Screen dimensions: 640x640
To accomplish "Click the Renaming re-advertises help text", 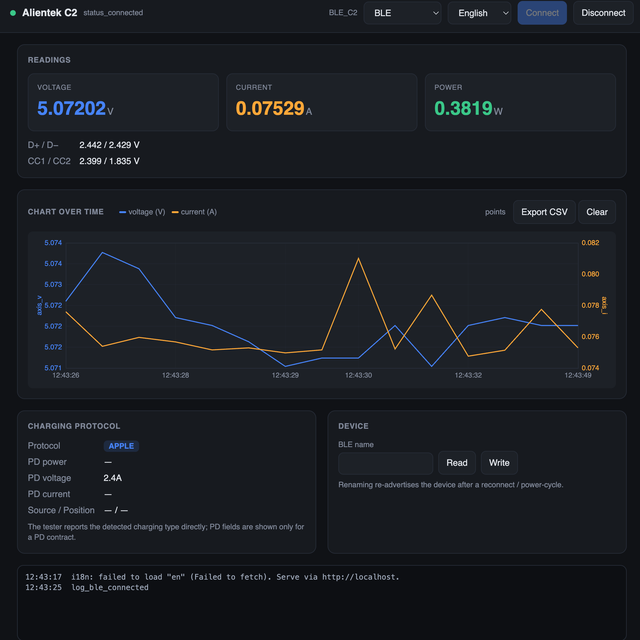I will tap(451, 485).
